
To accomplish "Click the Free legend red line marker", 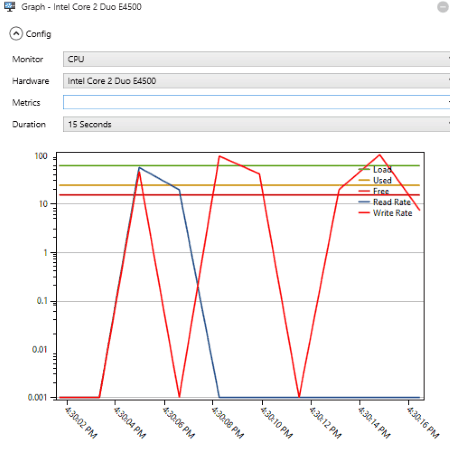I will [x=364, y=191].
